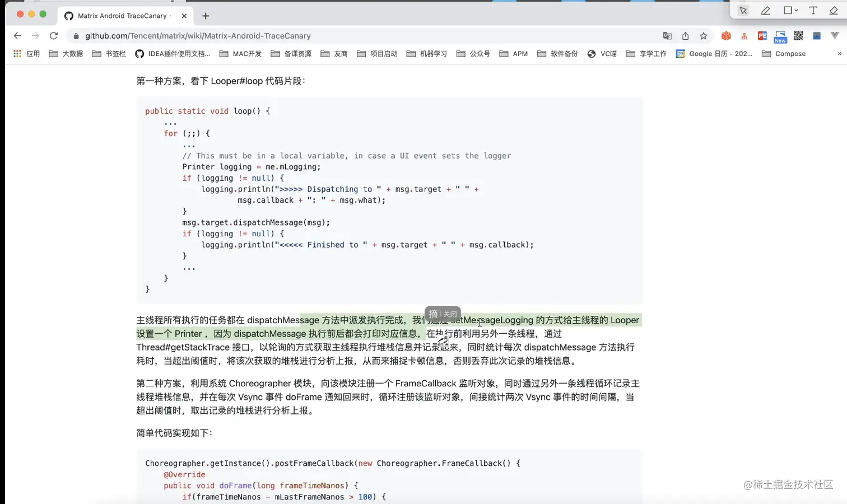The width and height of the screenshot is (847, 504).
Task: Open the FE extension icon
Action: coord(762,36)
